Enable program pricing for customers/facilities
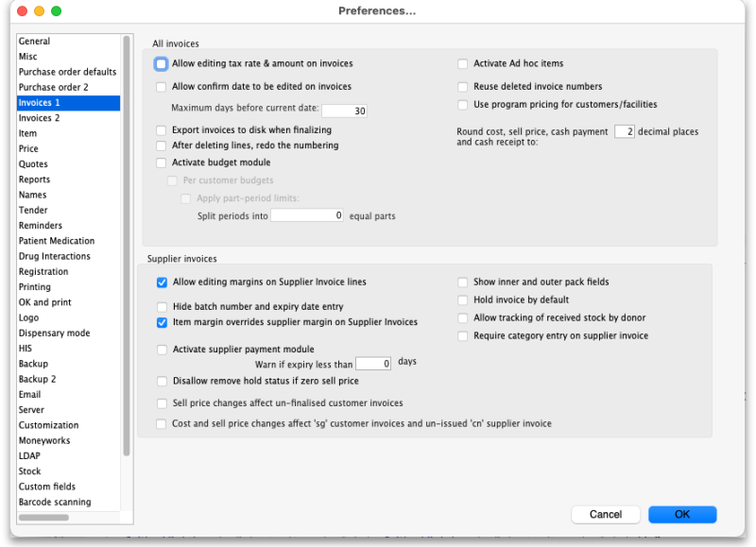This screenshot has width=756, height=547. [x=462, y=105]
